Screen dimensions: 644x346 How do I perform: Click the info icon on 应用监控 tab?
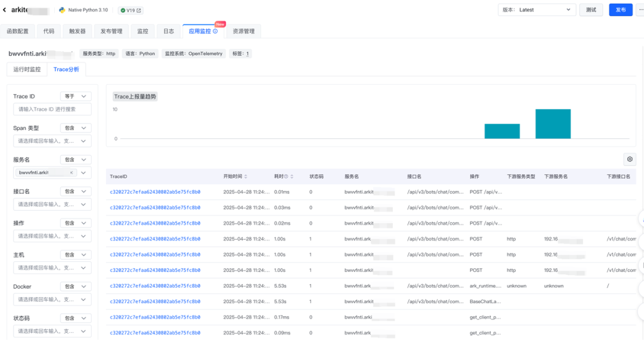point(215,31)
